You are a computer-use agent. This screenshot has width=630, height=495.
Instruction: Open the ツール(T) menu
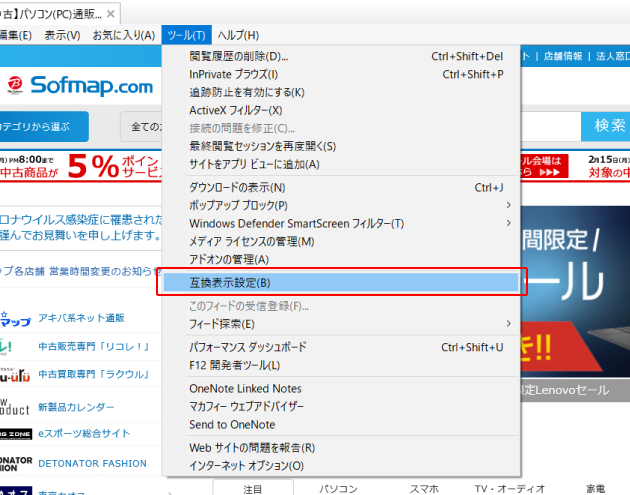pyautogui.click(x=186, y=35)
